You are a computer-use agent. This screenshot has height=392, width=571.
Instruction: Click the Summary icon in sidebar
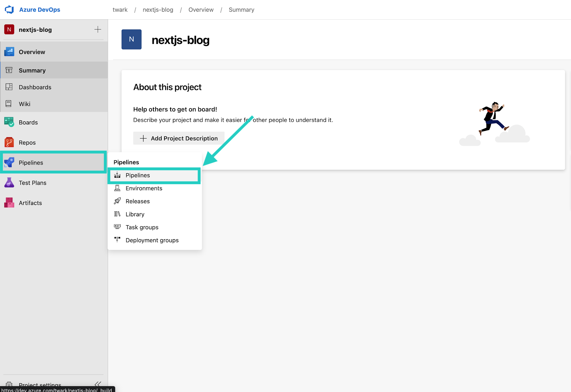(x=9, y=70)
